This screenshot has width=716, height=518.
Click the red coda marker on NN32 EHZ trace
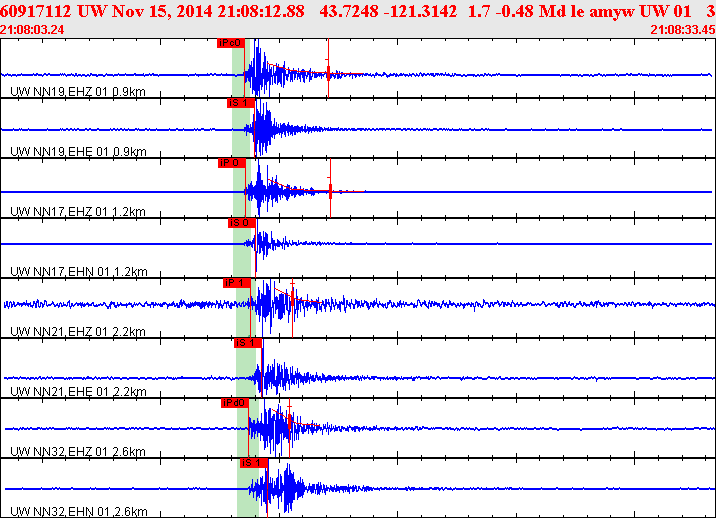[x=289, y=420]
